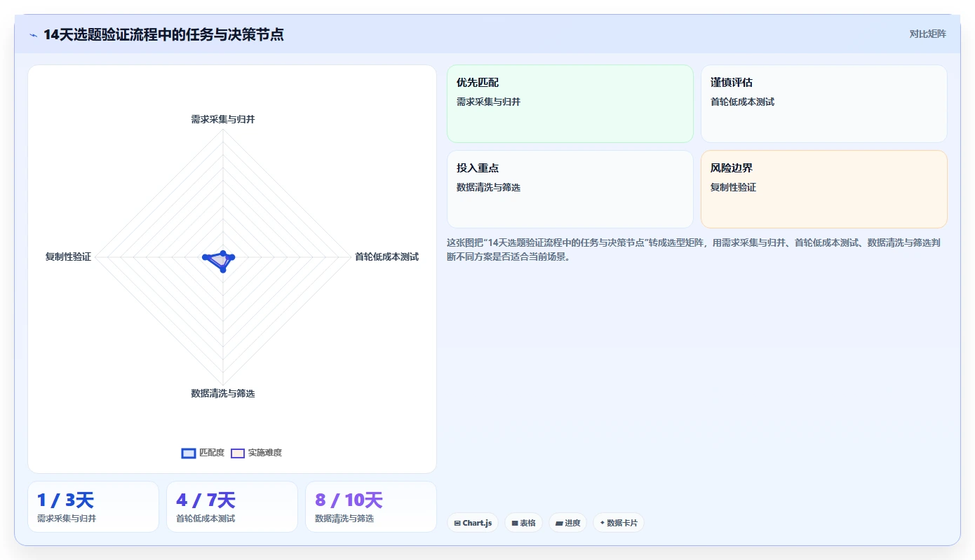Click the radar data point toward 数据清洗与筛选
Viewport: 975px width, 560px height.
pos(223,270)
